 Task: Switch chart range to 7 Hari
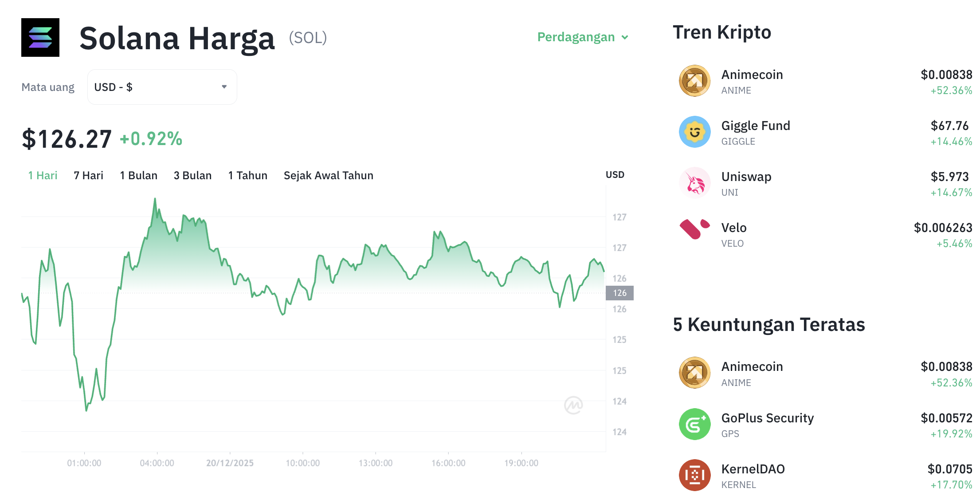click(88, 175)
